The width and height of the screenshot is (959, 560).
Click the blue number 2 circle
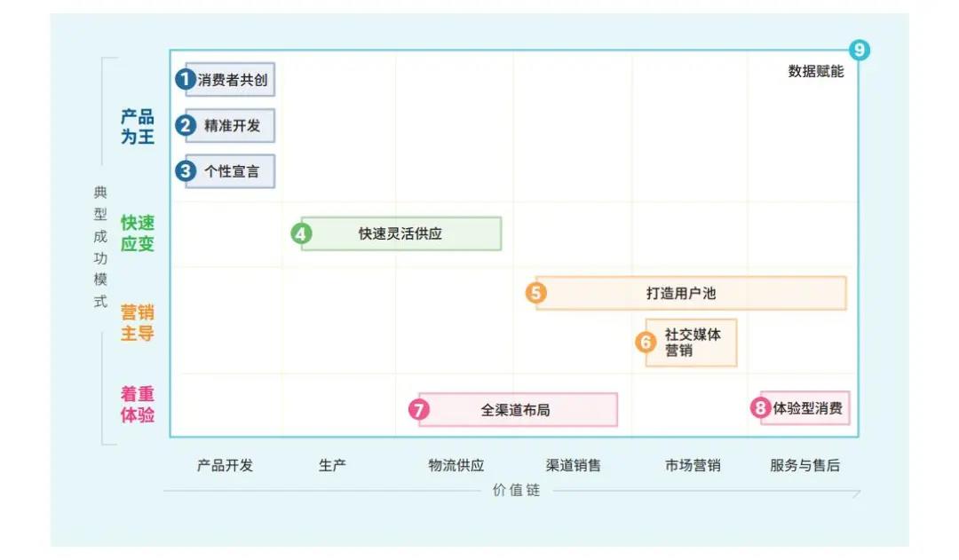185,125
